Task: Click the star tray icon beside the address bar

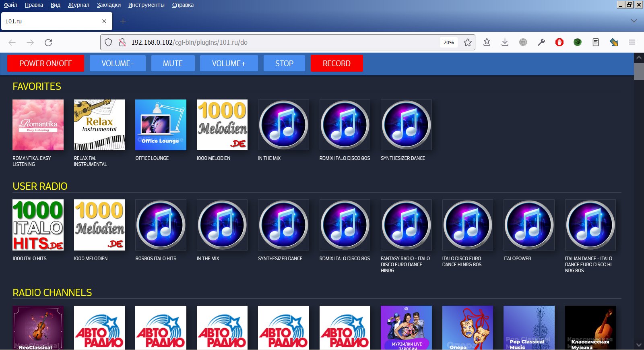Action: point(487,42)
